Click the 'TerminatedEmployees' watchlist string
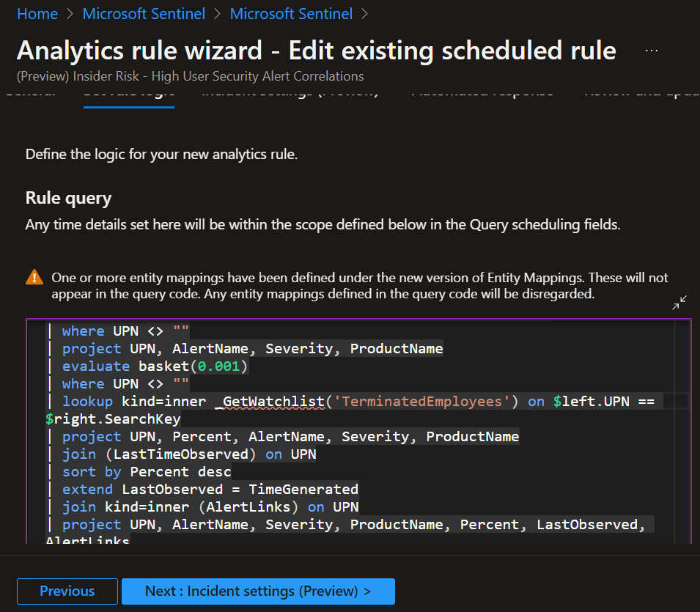Image resolution: width=700 pixels, height=612 pixels. 422,402
